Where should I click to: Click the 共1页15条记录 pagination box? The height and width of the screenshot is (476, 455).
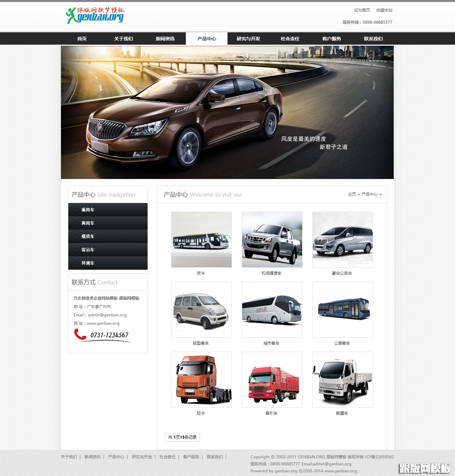182,437
